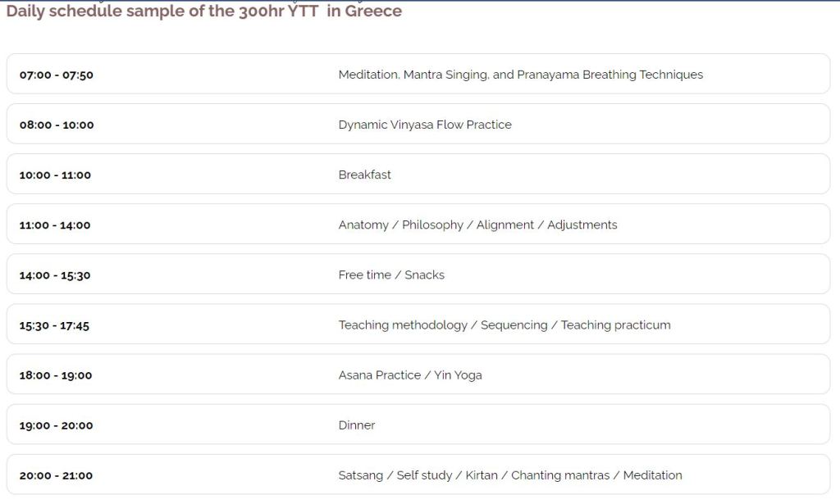Select the 08:00 - 10:00 time label
Screen dimensions: 840x504
[57, 125]
